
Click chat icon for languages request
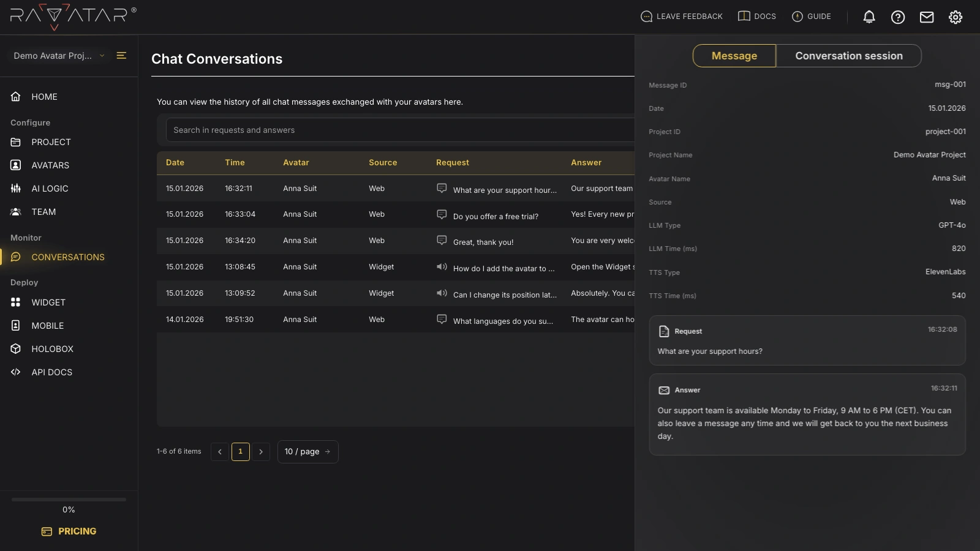(442, 319)
